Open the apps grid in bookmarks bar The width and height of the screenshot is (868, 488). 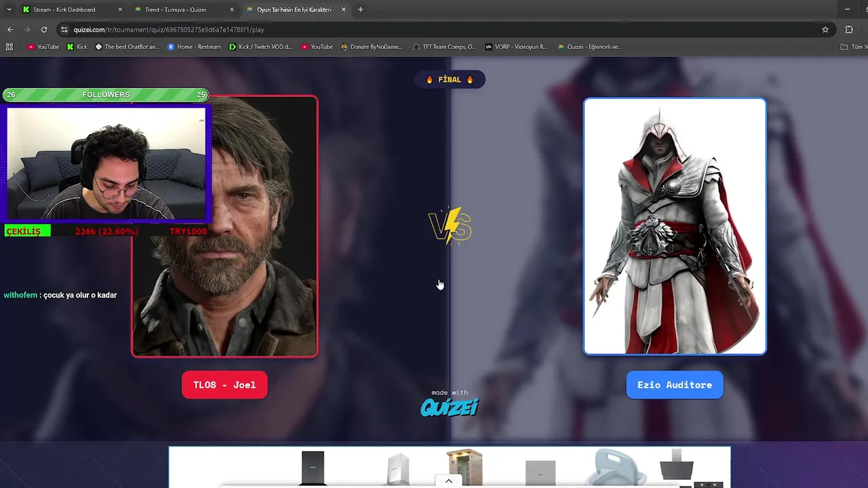9,47
